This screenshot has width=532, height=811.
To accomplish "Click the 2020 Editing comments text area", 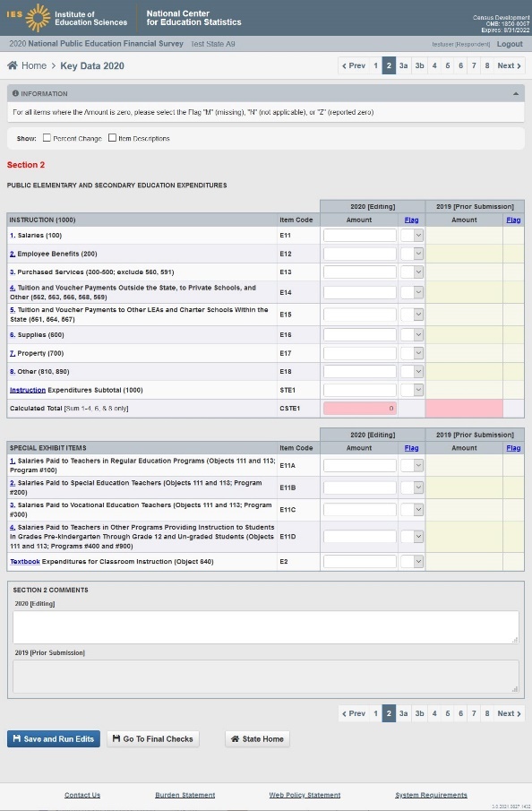I will (266, 627).
